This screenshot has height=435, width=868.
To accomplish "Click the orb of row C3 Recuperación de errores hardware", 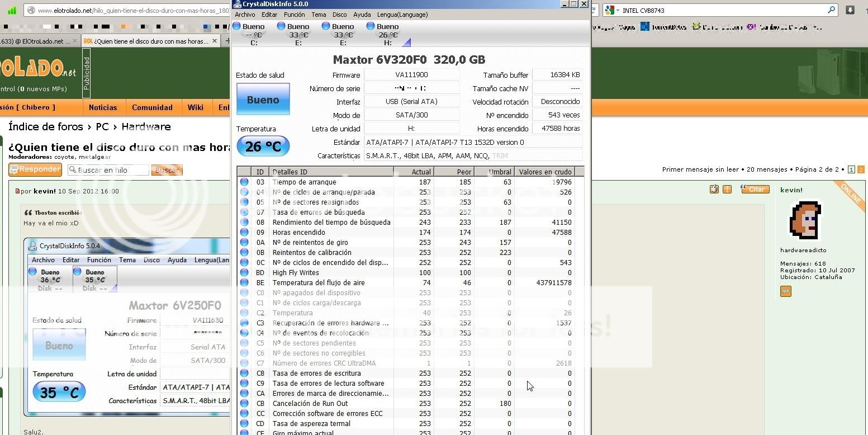I will [244, 323].
